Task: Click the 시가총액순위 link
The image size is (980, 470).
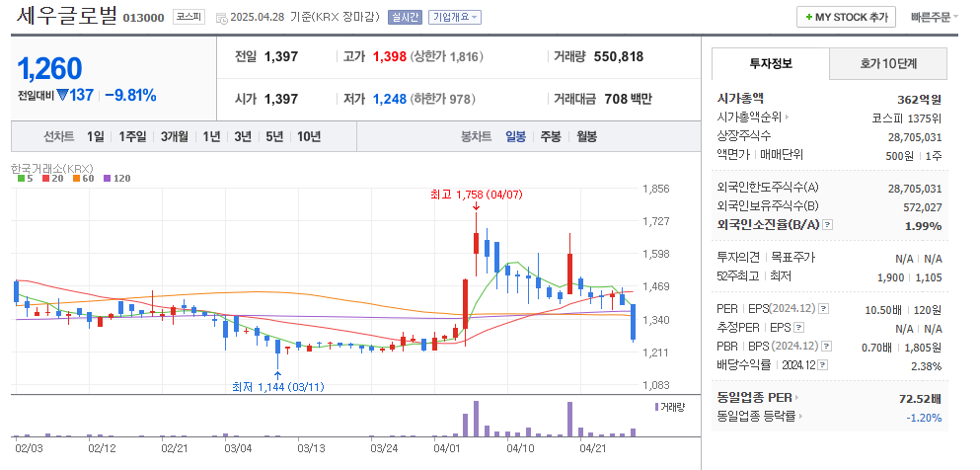Action: [x=749, y=117]
